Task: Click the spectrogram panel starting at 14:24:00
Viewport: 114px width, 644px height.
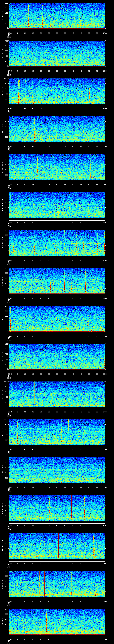Action: tap(57, 318)
